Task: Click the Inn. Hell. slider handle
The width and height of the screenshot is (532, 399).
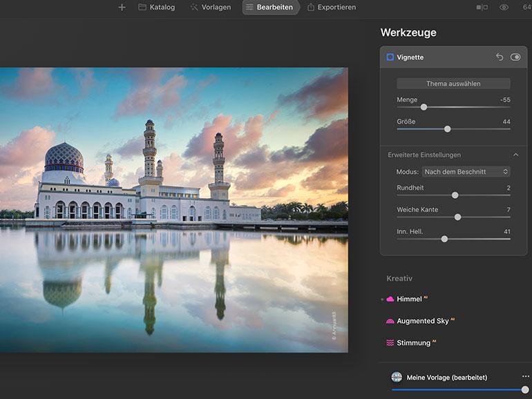Action: tap(444, 239)
